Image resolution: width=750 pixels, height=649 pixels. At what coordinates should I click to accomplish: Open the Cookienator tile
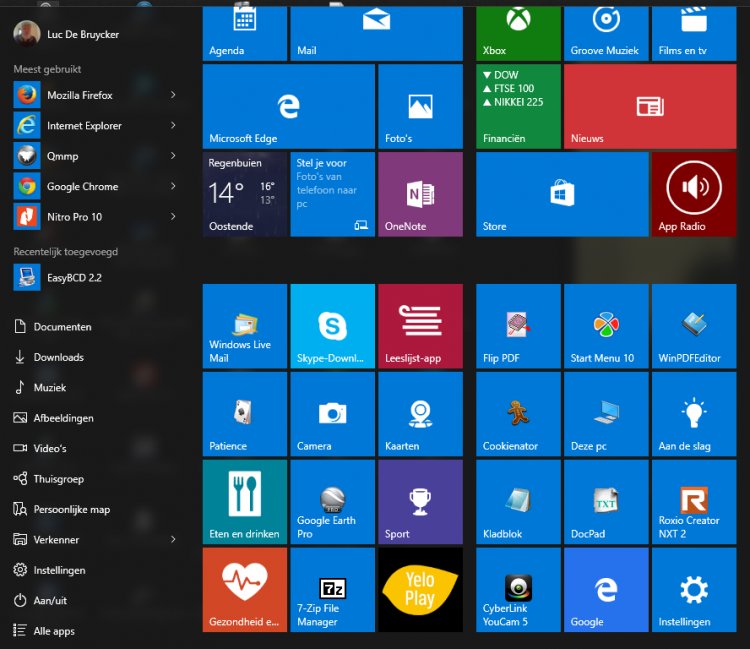(518, 414)
